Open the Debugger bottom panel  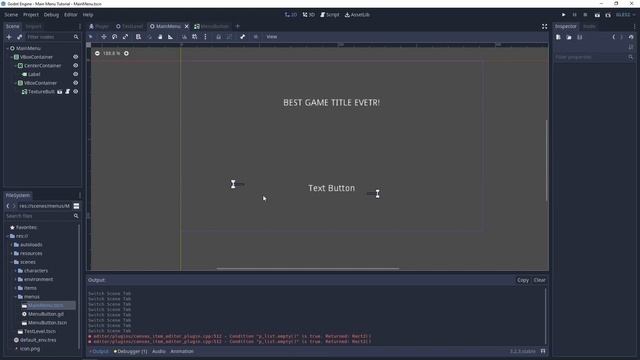click(x=131, y=351)
